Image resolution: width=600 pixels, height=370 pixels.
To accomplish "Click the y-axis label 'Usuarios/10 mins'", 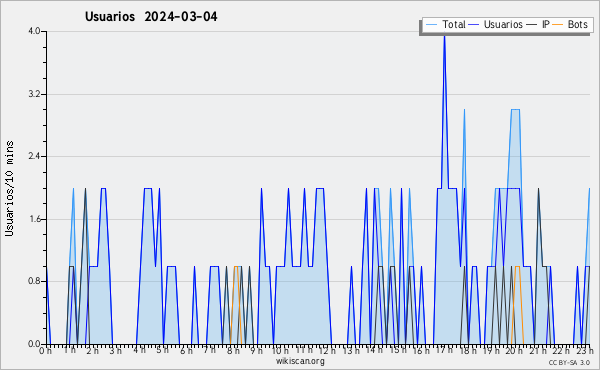I will tap(9, 188).
